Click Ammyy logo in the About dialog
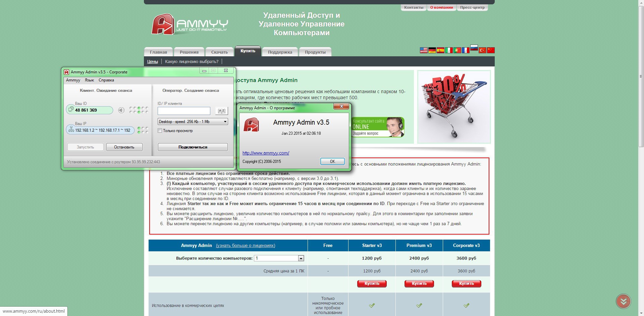The width and height of the screenshot is (644, 316). [251, 125]
